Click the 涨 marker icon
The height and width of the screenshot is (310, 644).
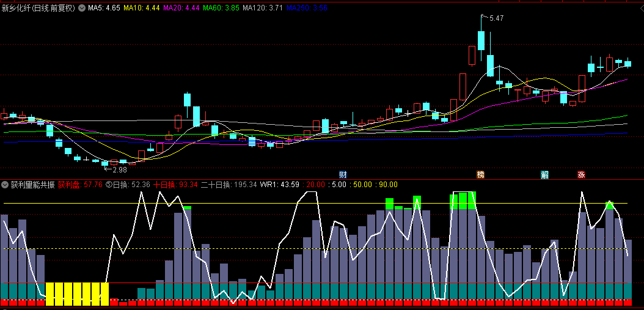(581, 174)
